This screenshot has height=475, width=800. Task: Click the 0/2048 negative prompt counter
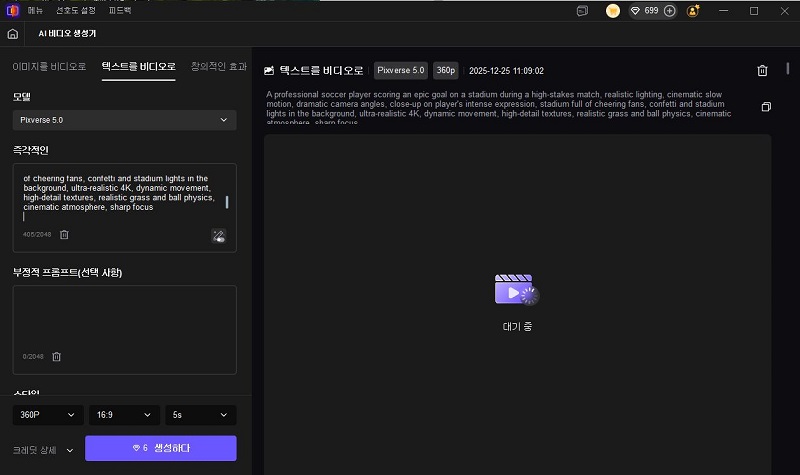[33, 357]
